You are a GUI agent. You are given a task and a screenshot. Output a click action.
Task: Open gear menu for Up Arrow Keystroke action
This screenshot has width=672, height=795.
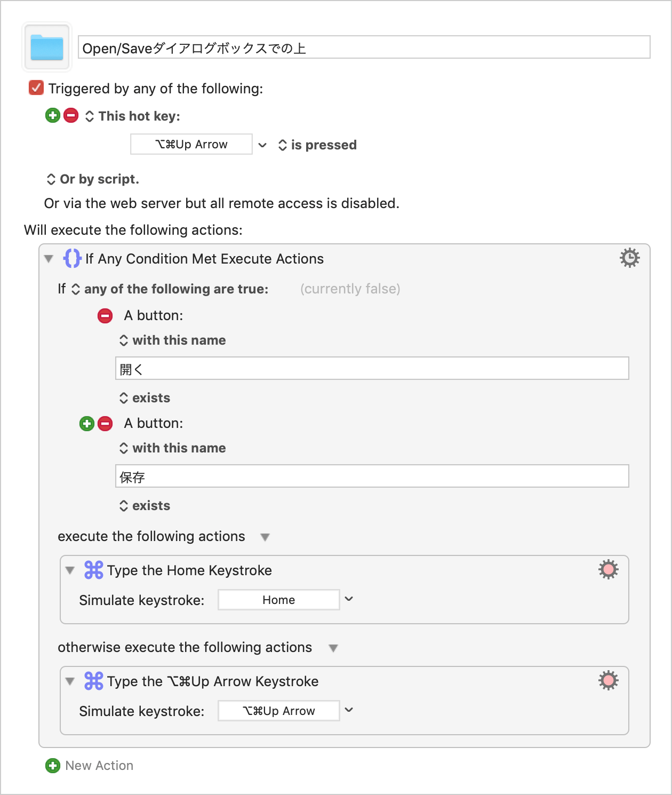[x=608, y=681]
